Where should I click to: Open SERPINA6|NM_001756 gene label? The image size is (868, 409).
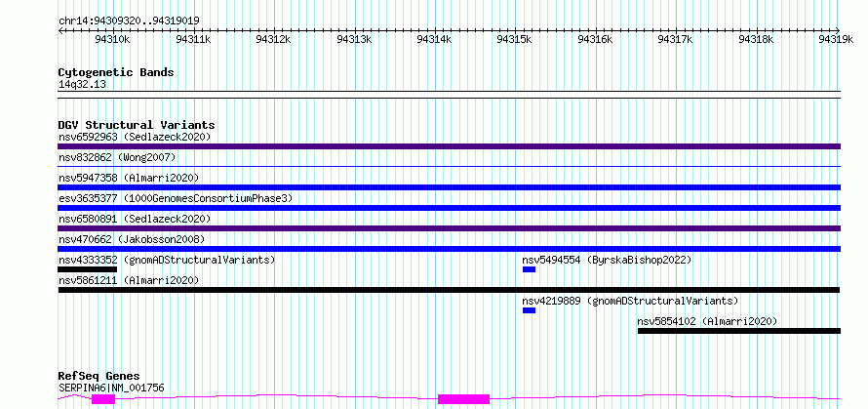point(111,388)
